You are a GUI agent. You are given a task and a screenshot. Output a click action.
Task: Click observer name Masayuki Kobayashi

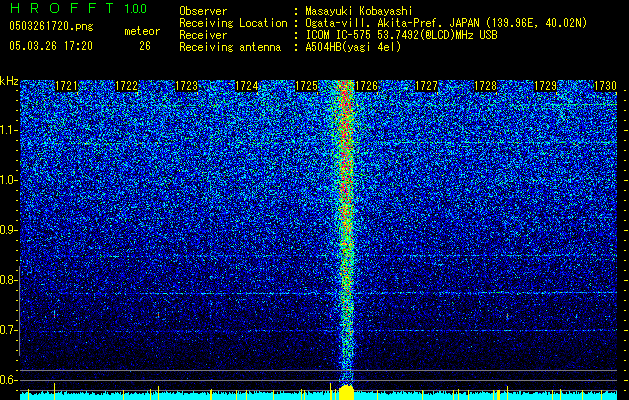point(359,12)
